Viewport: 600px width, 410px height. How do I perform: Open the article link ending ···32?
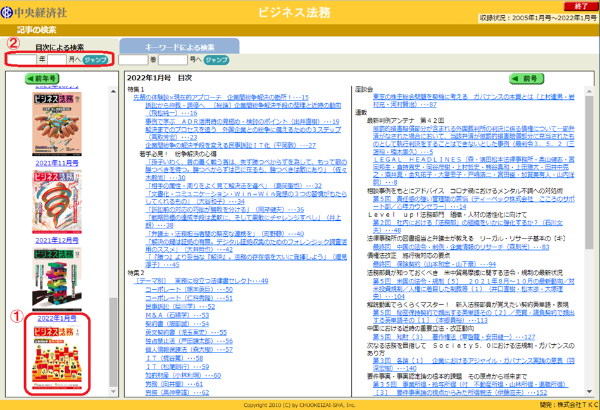pyautogui.click(x=233, y=185)
